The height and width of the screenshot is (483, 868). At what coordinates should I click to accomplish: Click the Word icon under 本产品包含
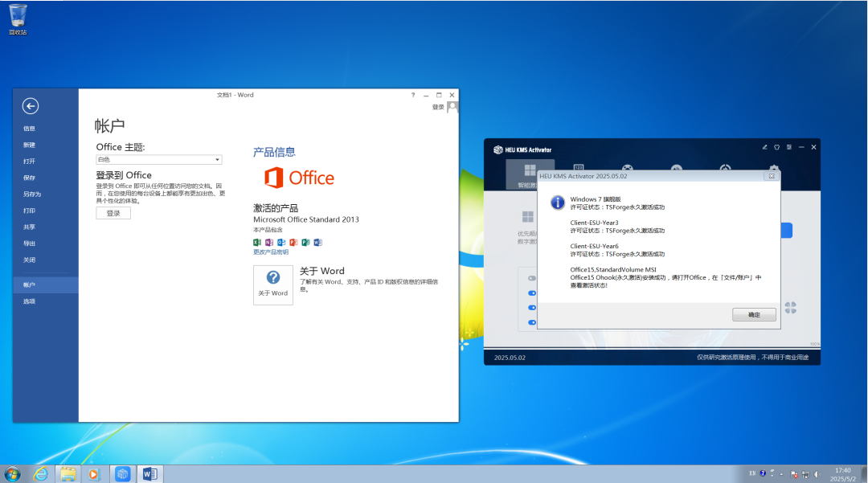click(317, 243)
